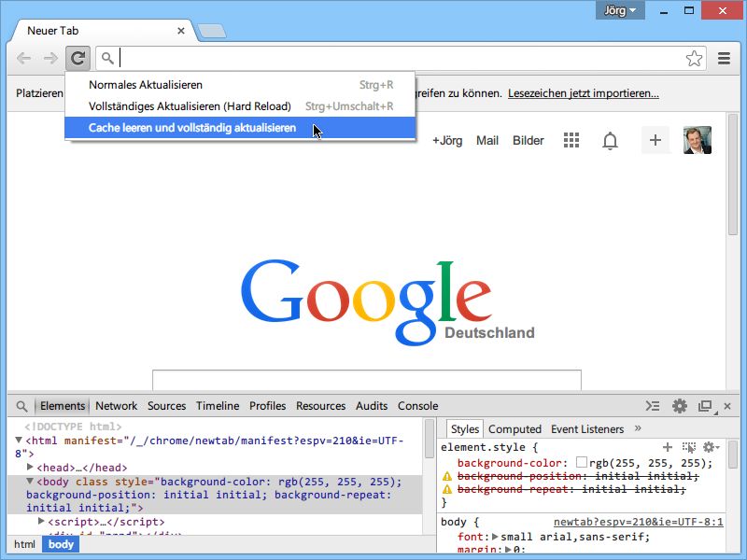Click the DevTools search magnifier icon

[21, 406]
